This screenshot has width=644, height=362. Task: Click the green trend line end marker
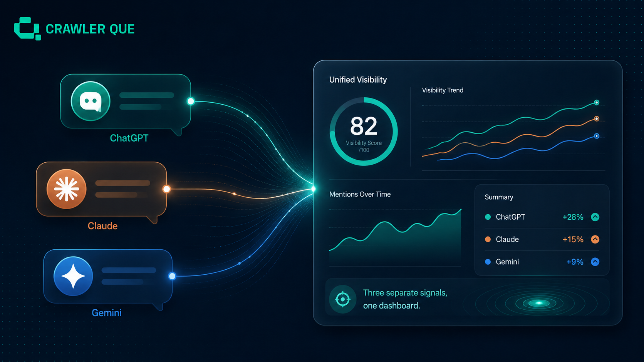point(597,102)
